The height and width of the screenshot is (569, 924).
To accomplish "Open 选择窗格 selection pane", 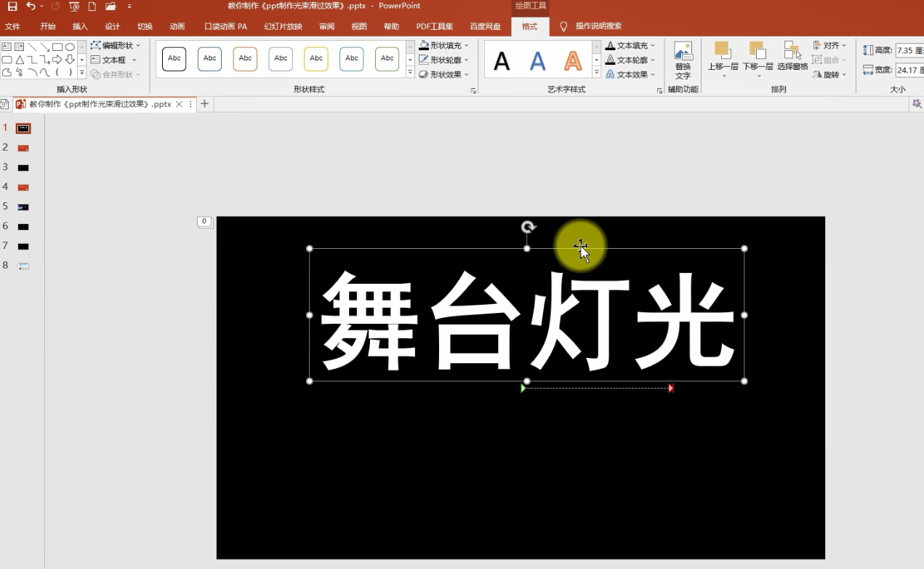I will (792, 56).
